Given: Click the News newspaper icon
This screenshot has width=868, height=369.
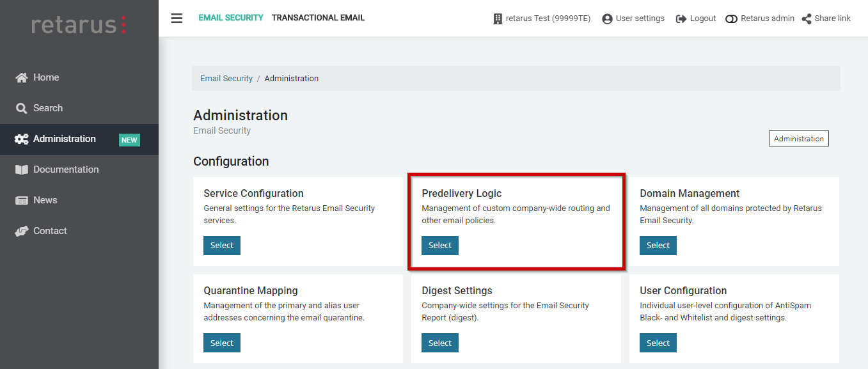Looking at the screenshot, I should (x=22, y=200).
